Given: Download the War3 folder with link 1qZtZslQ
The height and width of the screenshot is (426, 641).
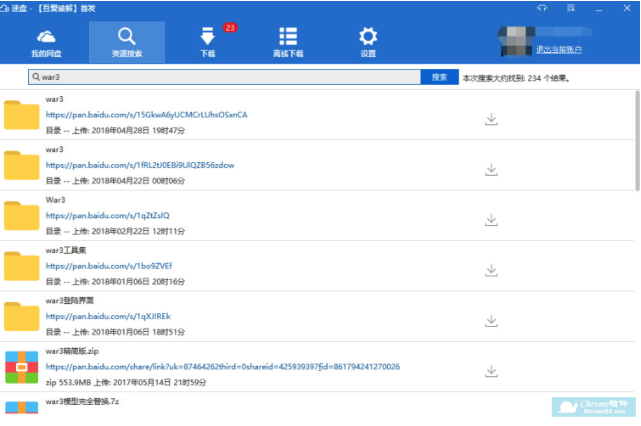Looking at the screenshot, I should pos(491,220).
